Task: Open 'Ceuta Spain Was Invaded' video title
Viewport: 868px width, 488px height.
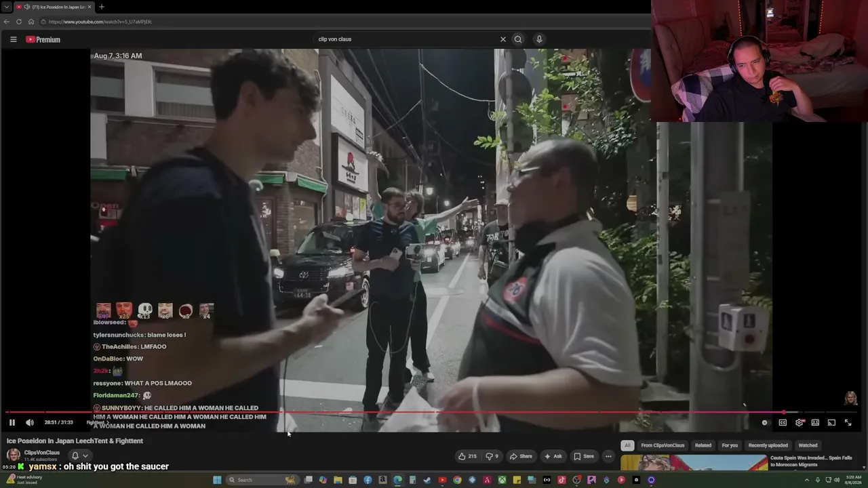Action: (811, 461)
